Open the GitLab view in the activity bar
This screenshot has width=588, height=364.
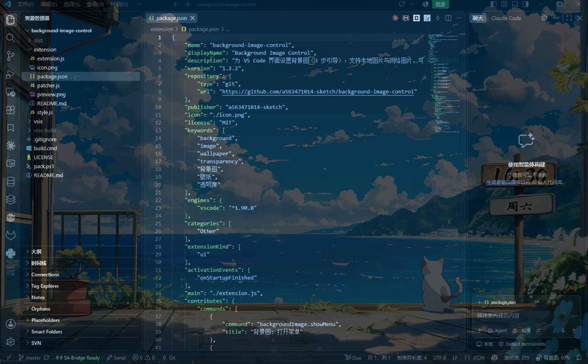[11, 235]
